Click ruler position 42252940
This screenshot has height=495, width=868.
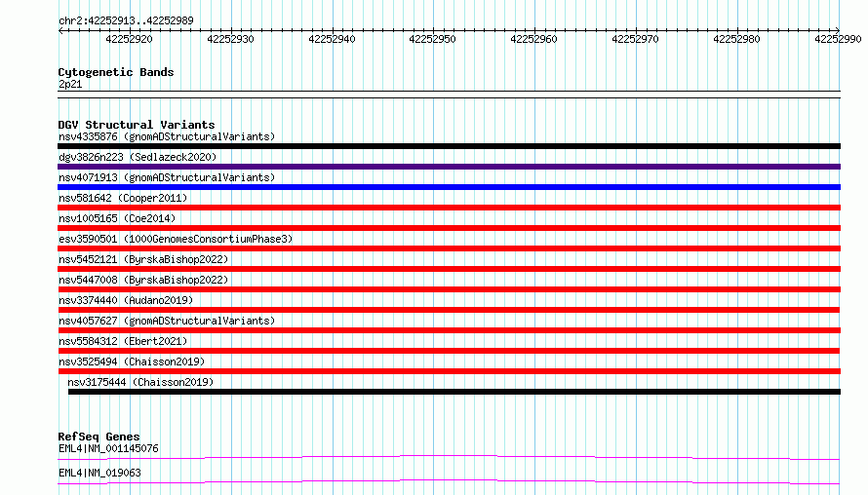coord(332,39)
